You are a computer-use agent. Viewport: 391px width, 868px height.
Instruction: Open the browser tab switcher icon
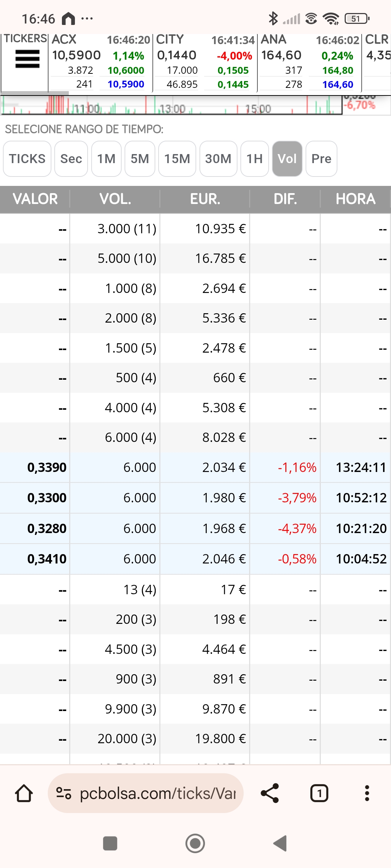pyautogui.click(x=319, y=793)
